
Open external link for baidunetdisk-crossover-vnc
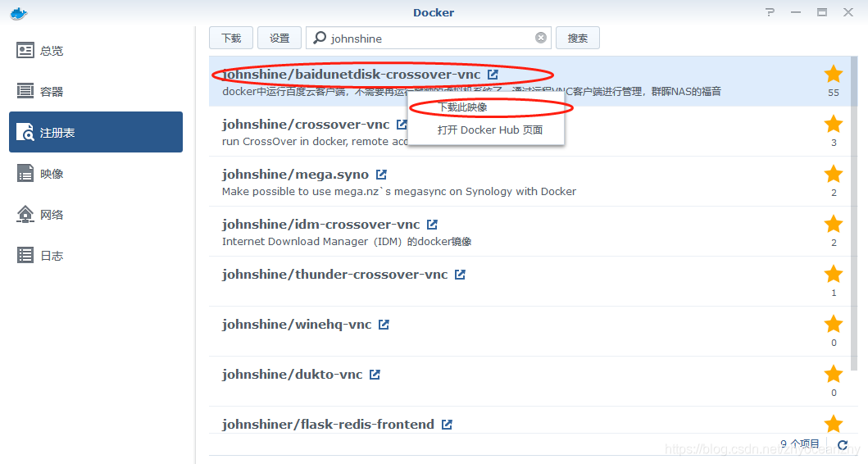click(493, 75)
